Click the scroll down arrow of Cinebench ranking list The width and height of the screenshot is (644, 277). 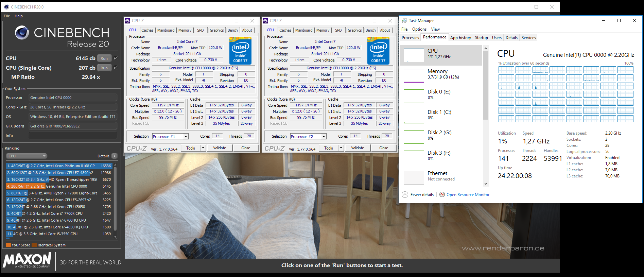115,237
